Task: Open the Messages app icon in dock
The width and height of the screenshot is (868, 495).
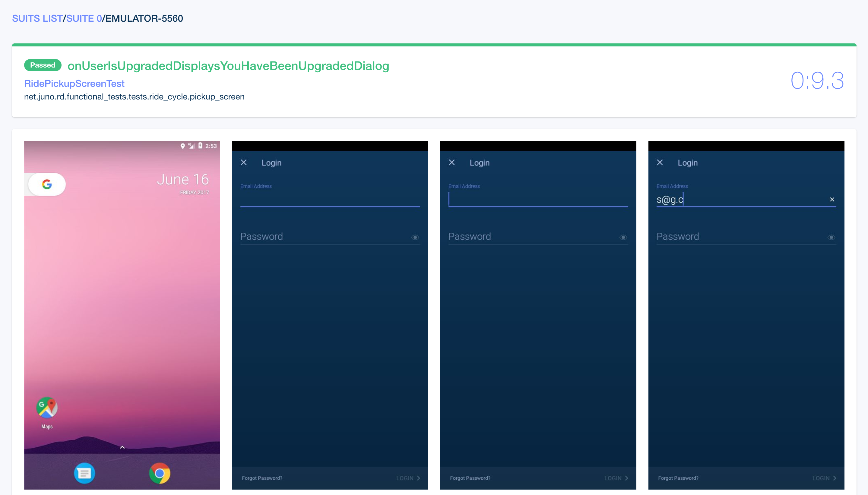Action: tap(84, 473)
